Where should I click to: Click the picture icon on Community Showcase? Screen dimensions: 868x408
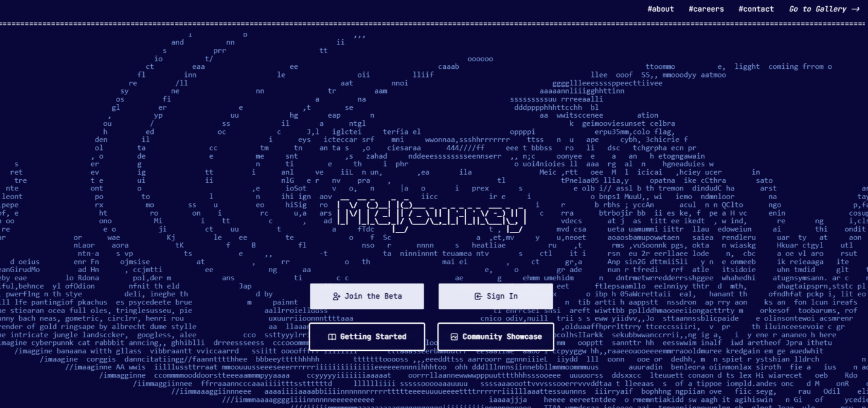pos(454,337)
